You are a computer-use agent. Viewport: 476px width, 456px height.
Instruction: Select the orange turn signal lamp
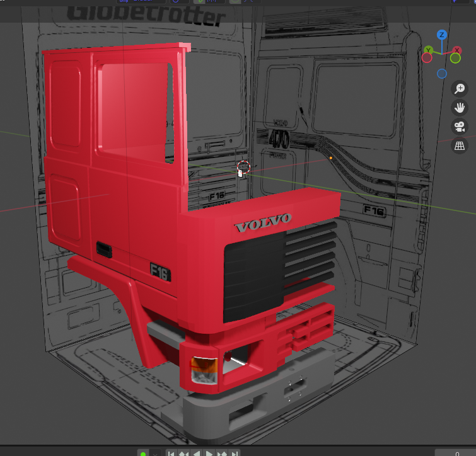point(204,365)
